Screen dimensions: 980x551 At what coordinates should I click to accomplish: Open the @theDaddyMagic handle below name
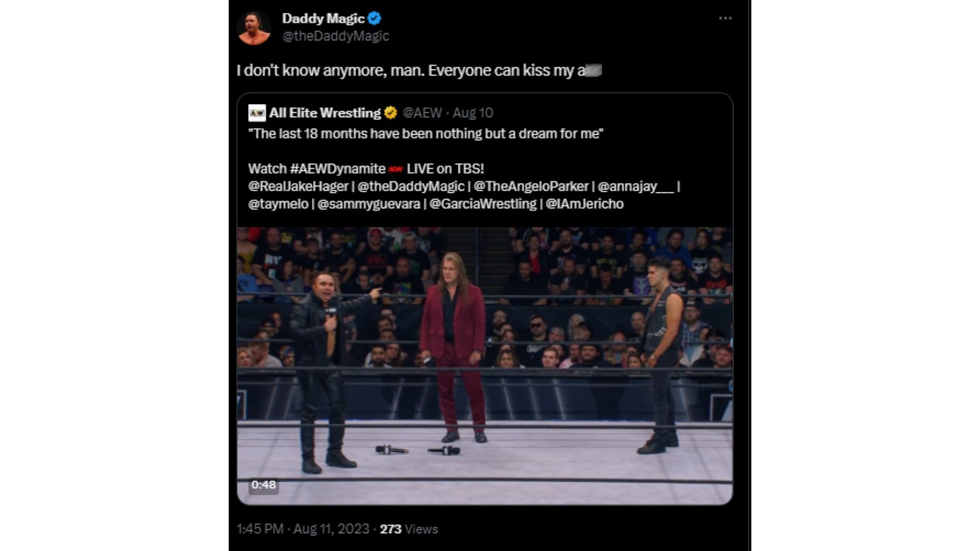point(335,36)
